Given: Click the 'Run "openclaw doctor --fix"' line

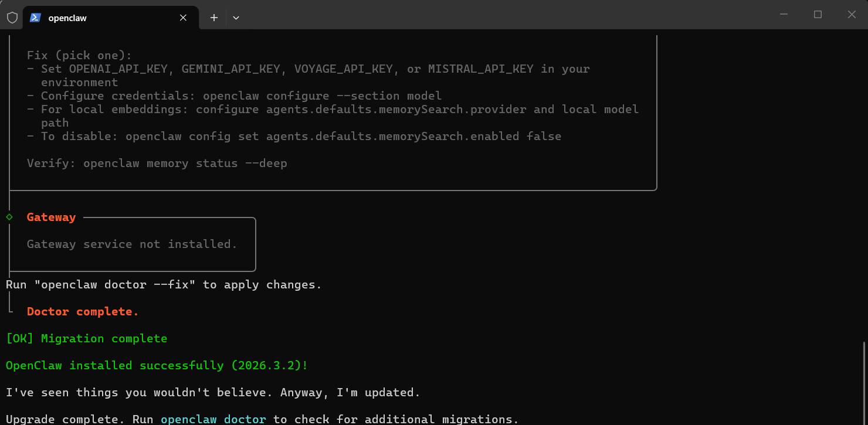Looking at the screenshot, I should click(x=164, y=284).
